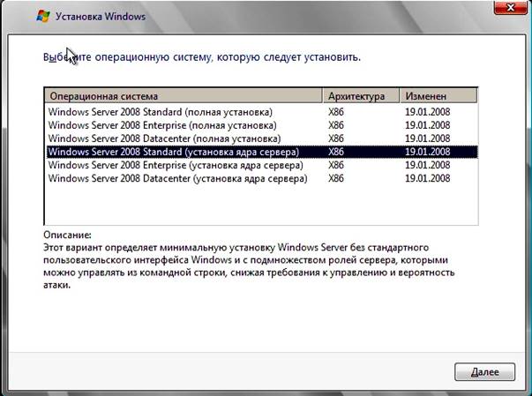
Task: Sort by Операционная система column header
Action: pyautogui.click(x=184, y=96)
